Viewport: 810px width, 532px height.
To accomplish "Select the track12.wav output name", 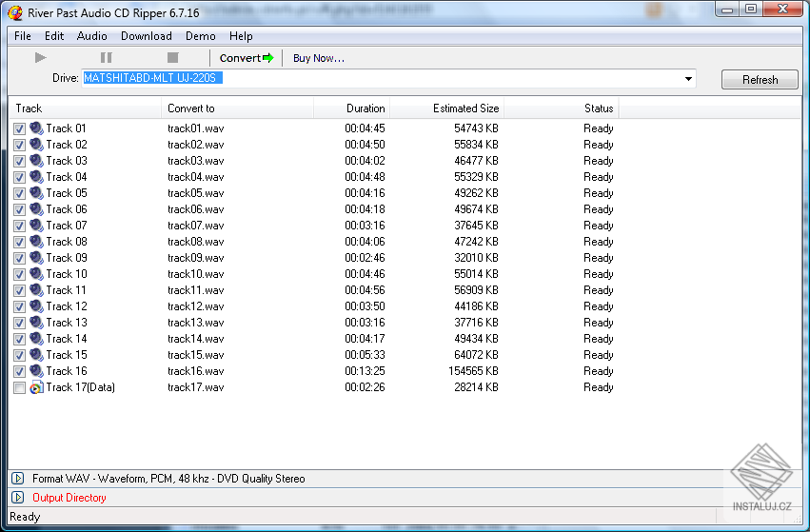I will [x=196, y=306].
